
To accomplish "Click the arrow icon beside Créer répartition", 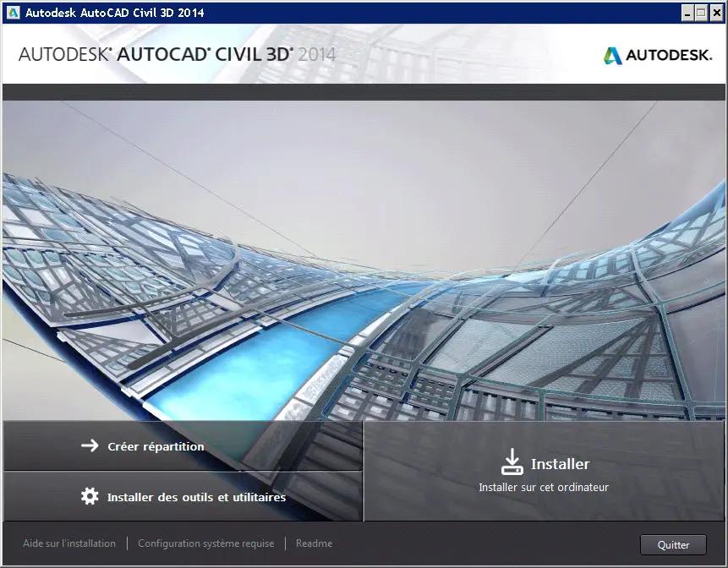I will click(90, 446).
